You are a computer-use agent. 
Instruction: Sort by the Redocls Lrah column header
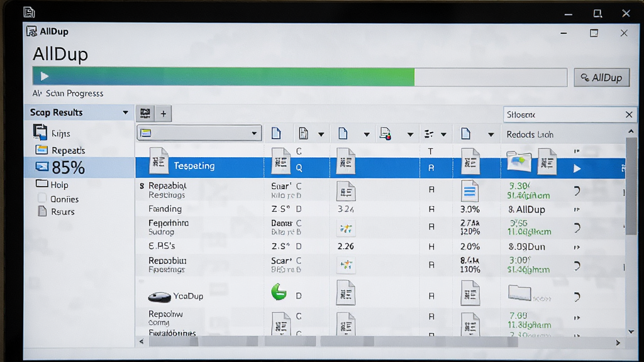click(530, 134)
